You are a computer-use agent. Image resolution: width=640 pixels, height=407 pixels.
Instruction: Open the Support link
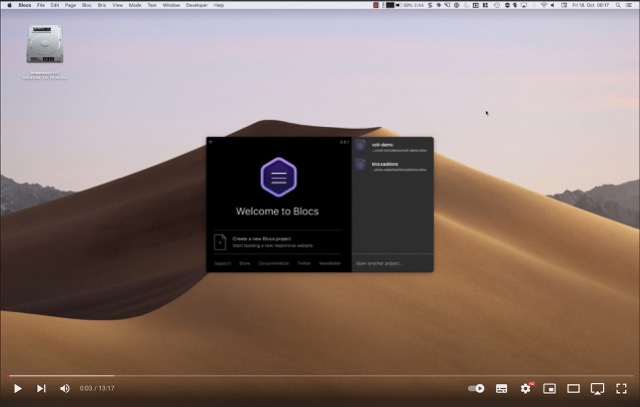[x=223, y=263]
